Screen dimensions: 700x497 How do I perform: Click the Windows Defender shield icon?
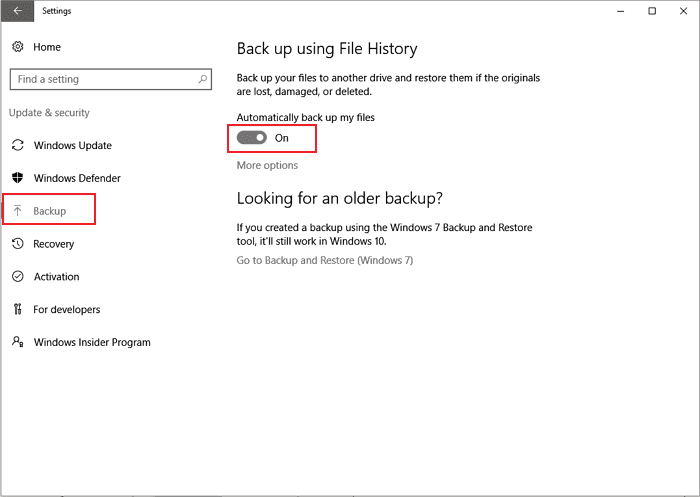[x=17, y=178]
